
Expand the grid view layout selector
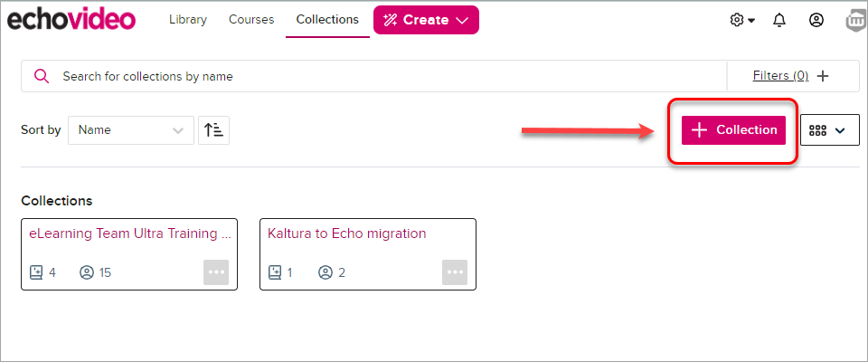point(830,130)
